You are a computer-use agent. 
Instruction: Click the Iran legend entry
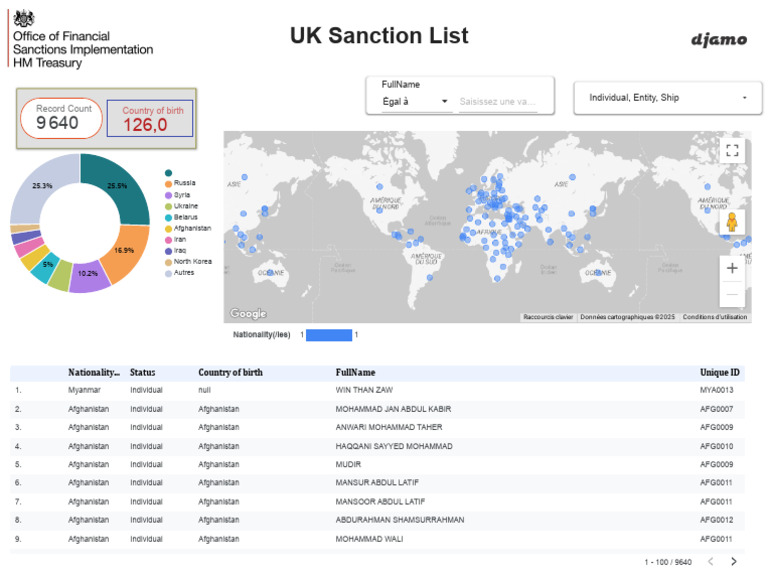pyautogui.click(x=175, y=240)
